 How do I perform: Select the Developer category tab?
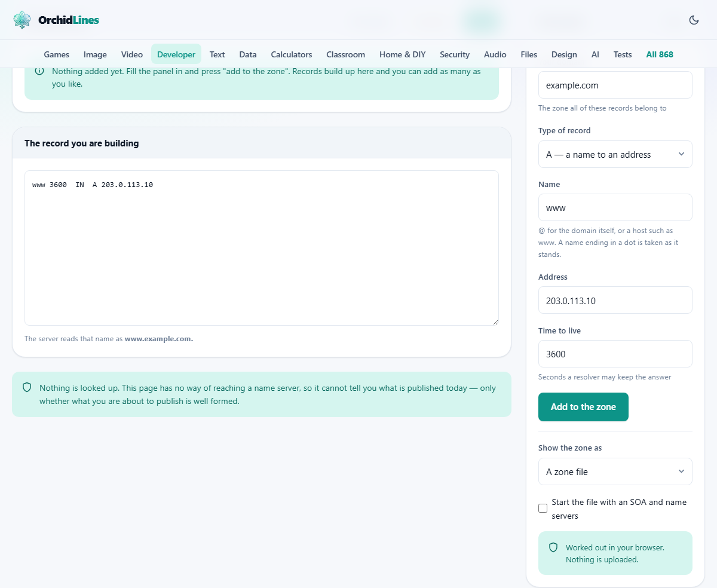pos(176,54)
